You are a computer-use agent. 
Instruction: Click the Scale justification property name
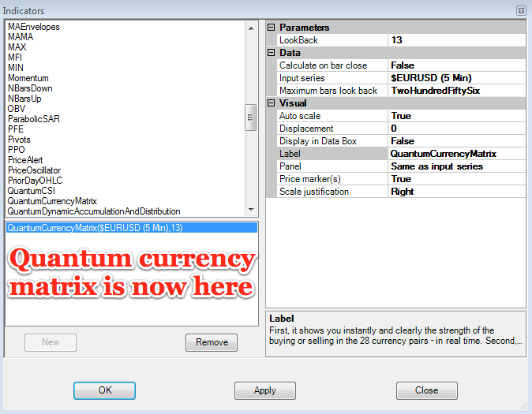[x=314, y=192]
